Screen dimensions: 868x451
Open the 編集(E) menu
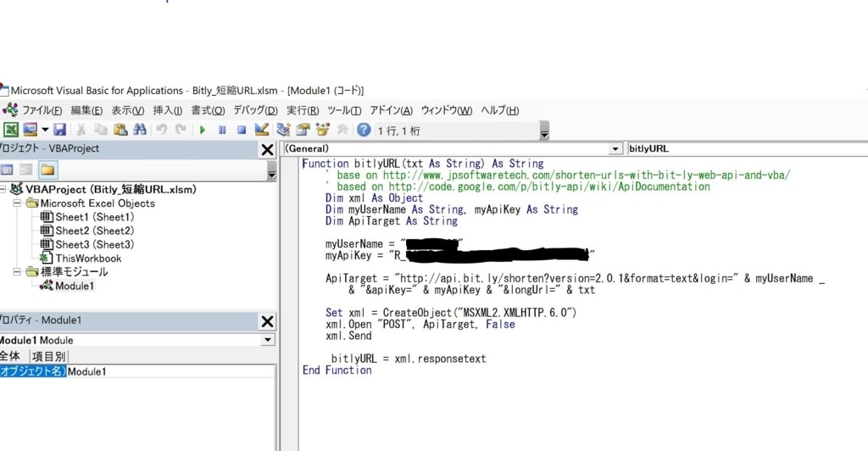(86, 111)
